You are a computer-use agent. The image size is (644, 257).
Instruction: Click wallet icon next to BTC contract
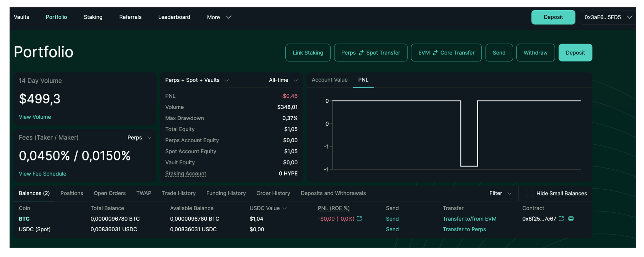point(571,219)
